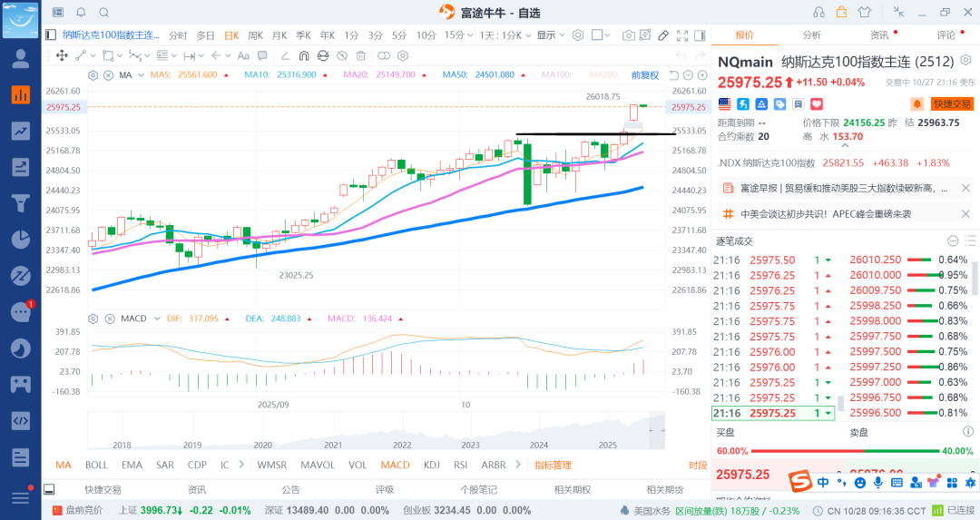Zoom out the chart with minus circle
Screen dimensions: 980x520
coord(688,75)
